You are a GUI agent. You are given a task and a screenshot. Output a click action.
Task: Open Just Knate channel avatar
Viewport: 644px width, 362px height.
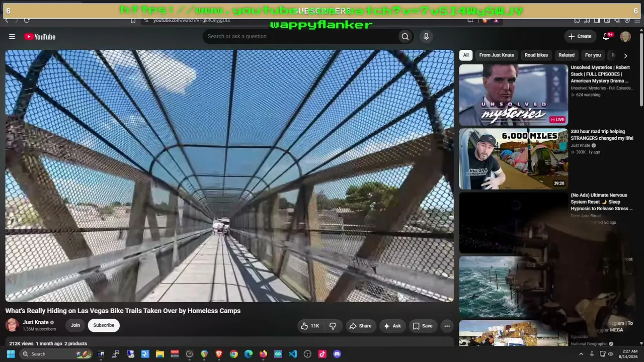[12, 325]
